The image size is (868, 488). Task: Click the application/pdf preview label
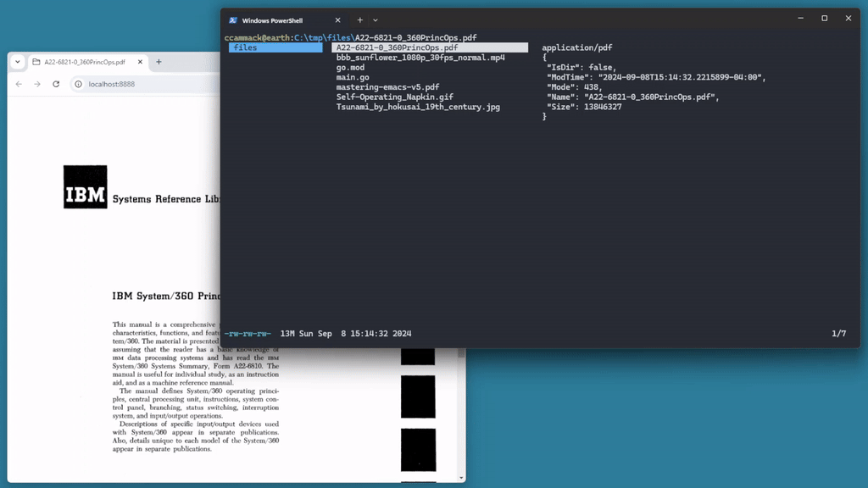(x=576, y=48)
